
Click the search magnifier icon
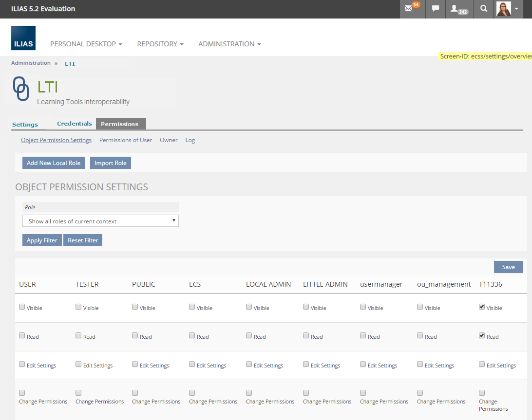(483, 9)
